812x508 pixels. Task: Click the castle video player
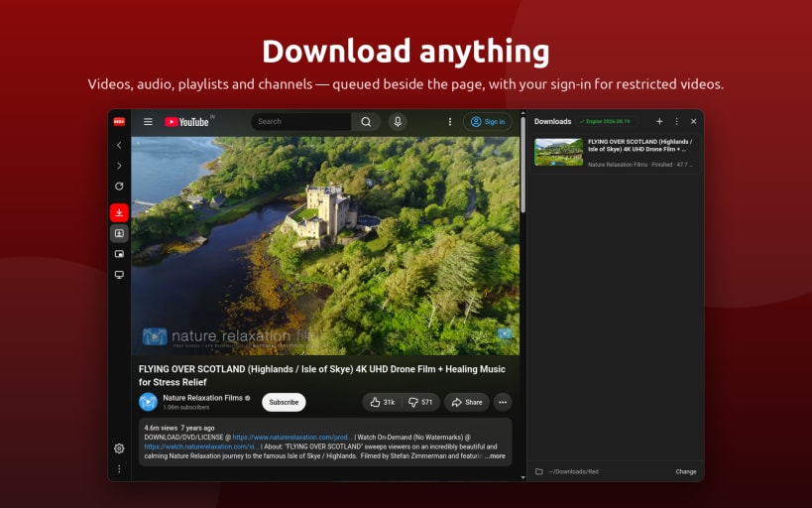pyautogui.click(x=325, y=246)
